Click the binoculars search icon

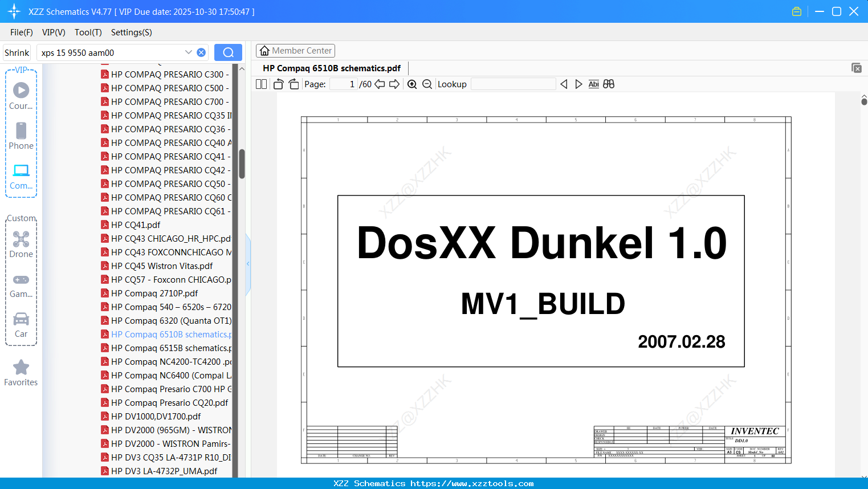(609, 84)
